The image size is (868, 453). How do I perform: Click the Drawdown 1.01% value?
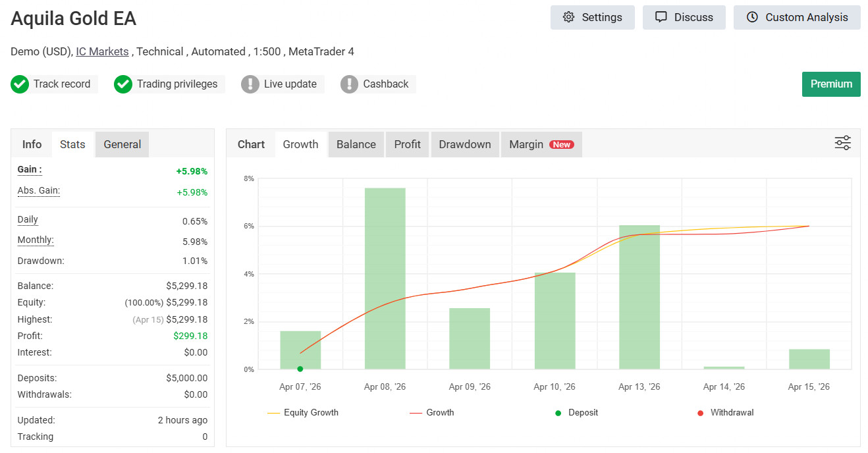[195, 261]
